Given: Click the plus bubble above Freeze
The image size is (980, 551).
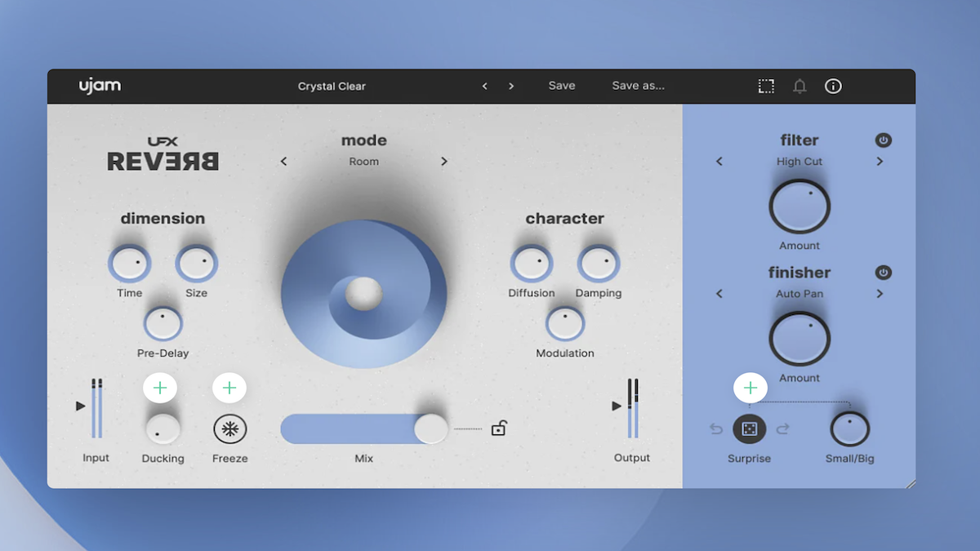Looking at the screenshot, I should pos(229,388).
